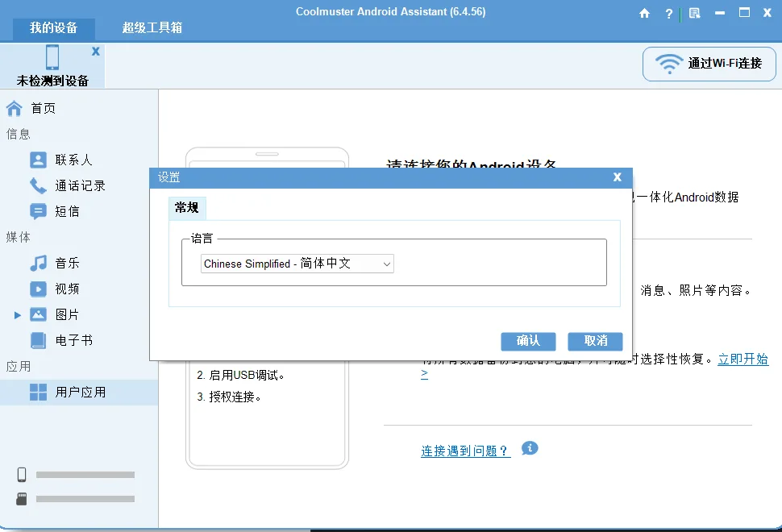Viewport: 782px width, 532px height.
Task: Click 通过Wi-Fi连接 button
Action: (709, 64)
